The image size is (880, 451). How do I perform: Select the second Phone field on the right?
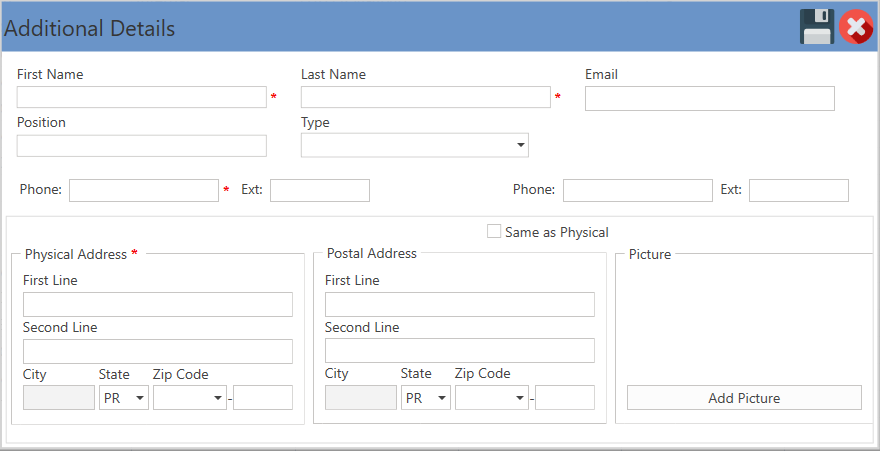pyautogui.click(x=638, y=190)
